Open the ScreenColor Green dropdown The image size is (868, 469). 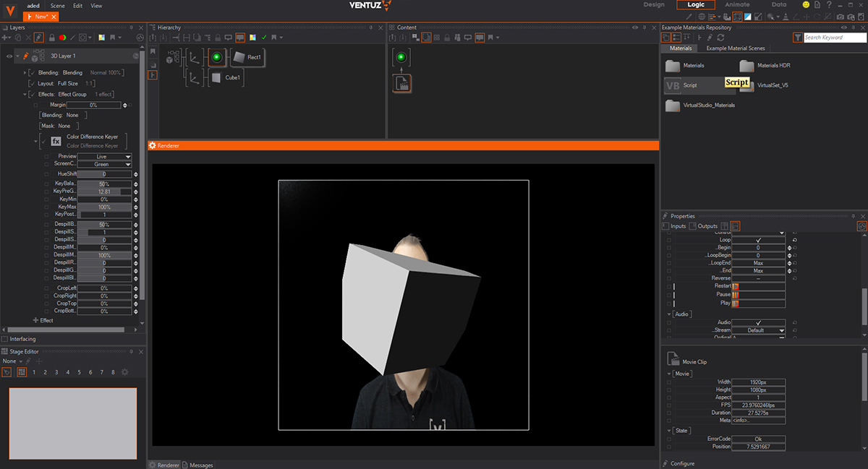coord(105,164)
